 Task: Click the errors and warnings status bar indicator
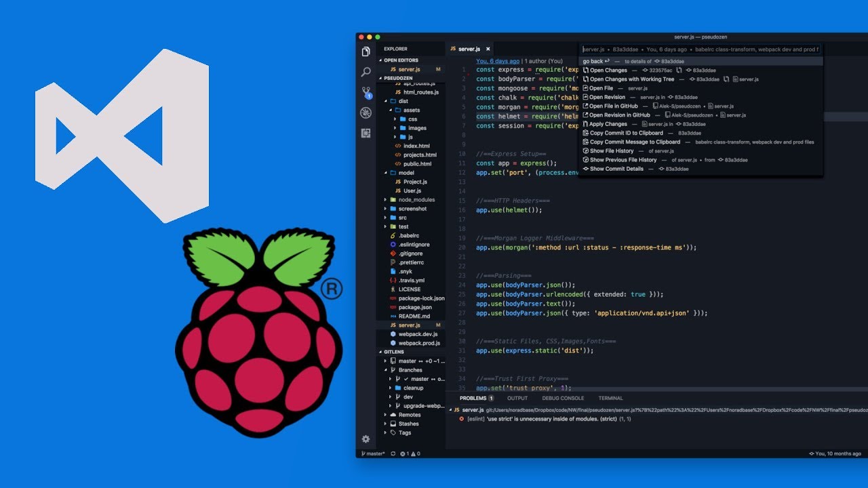click(x=410, y=453)
